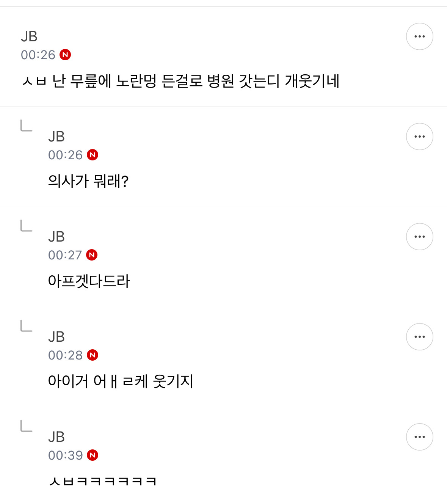Tap the red N badge beside 00:28

pyautogui.click(x=93, y=355)
